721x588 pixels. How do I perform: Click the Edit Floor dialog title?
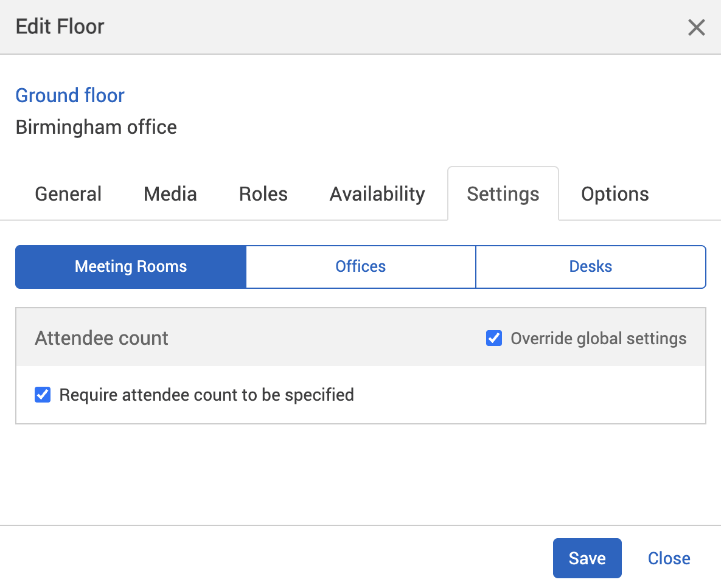(59, 27)
